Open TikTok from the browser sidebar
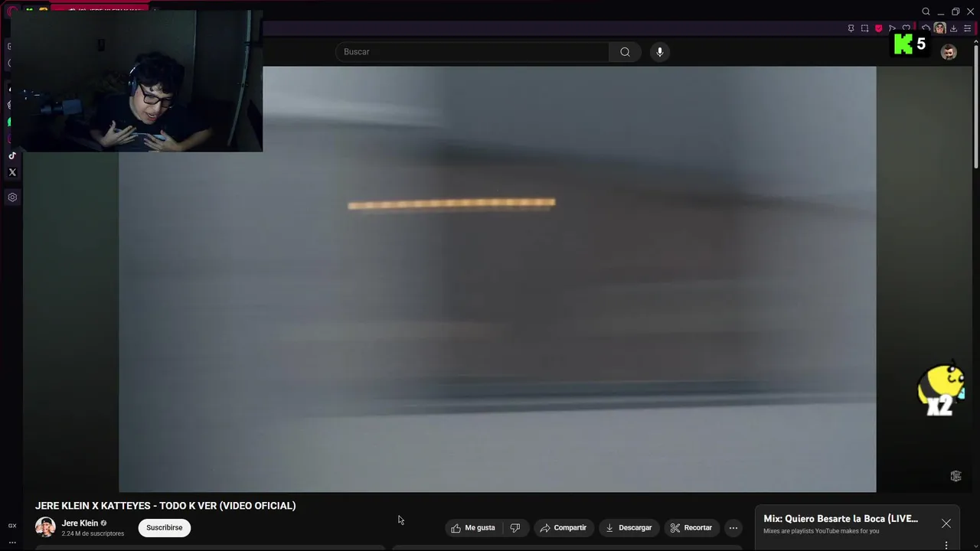980x551 pixels. coord(12,155)
